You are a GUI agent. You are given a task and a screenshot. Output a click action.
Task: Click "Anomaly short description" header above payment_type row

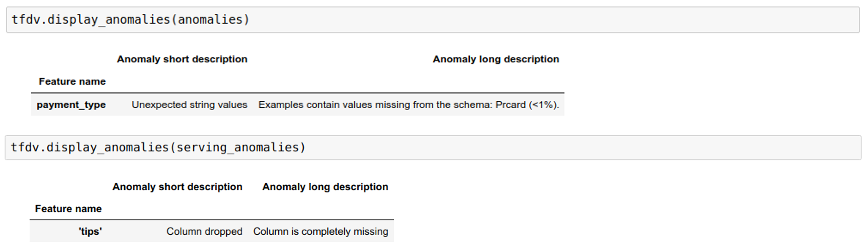pyautogui.click(x=182, y=59)
